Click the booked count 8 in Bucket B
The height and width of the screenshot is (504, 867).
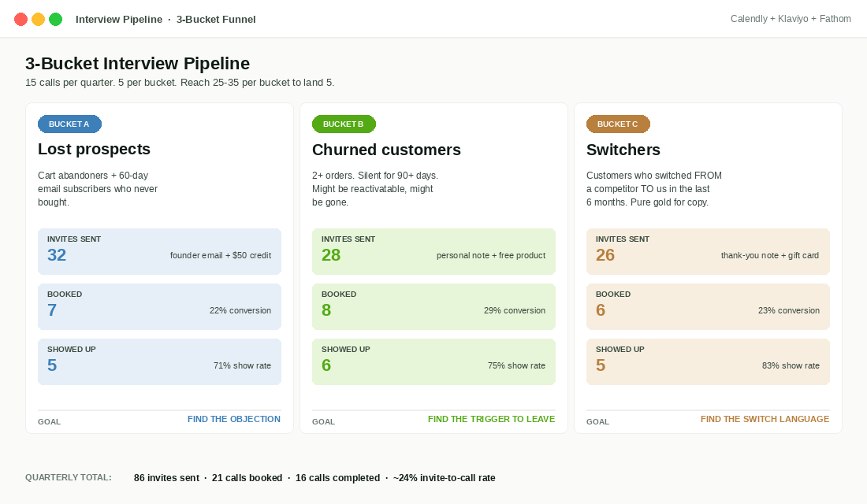point(326,310)
